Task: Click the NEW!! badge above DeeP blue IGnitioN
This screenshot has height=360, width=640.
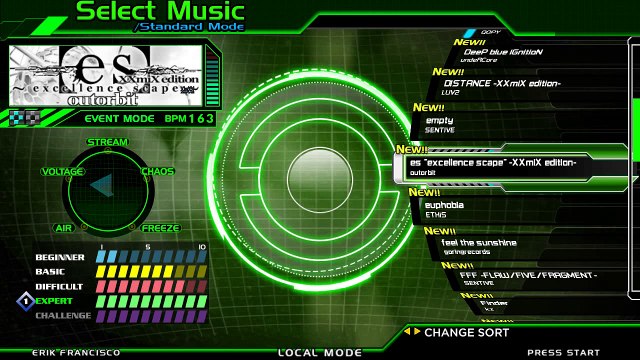Action: pos(469,42)
